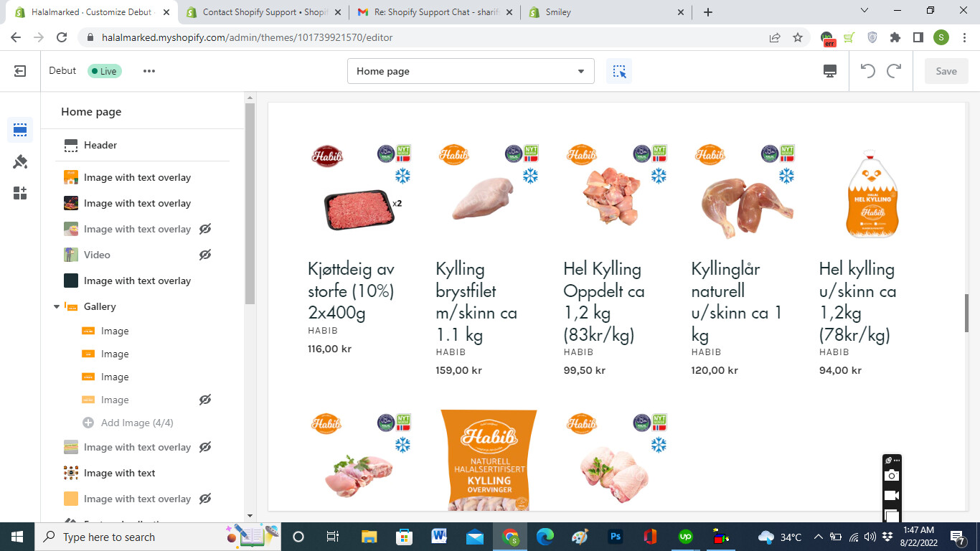The image size is (980, 551).
Task: Select the Gallery section label
Action: pyautogui.click(x=100, y=306)
